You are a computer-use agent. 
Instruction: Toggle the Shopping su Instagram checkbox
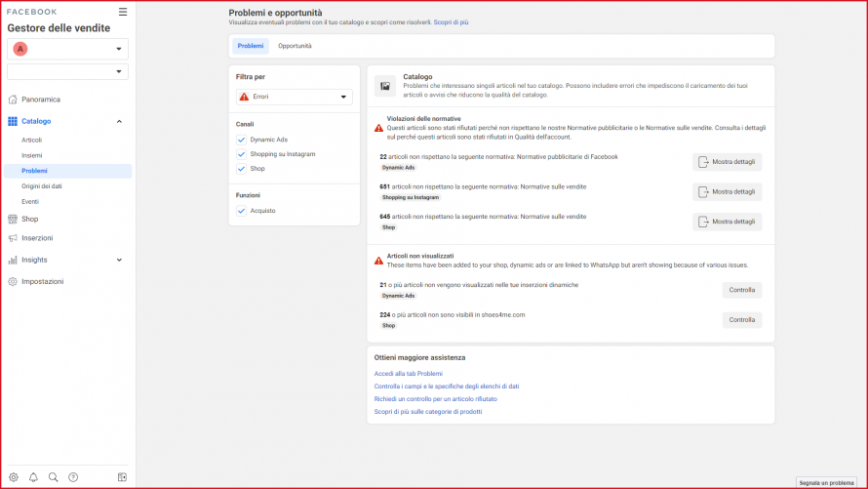tap(241, 154)
